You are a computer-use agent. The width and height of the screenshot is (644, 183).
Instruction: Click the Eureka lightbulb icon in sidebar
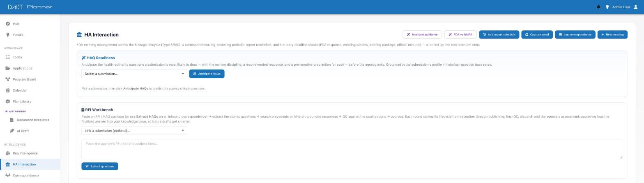point(8,35)
